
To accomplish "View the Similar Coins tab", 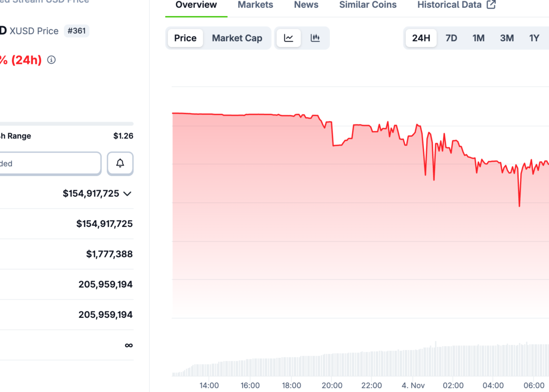I will (x=367, y=5).
